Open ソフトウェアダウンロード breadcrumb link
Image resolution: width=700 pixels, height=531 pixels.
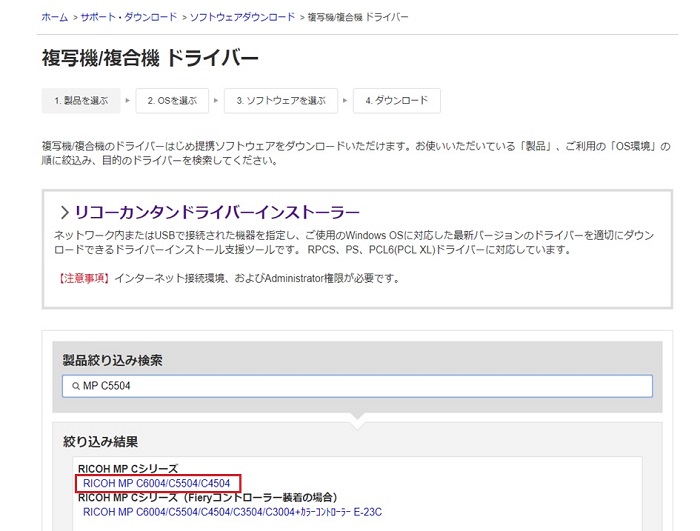242,17
